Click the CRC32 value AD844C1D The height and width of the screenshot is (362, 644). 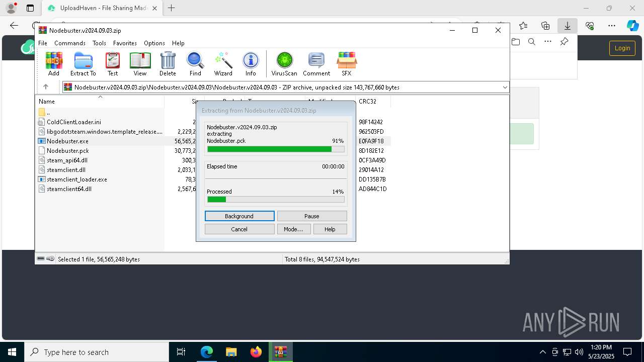(x=373, y=189)
